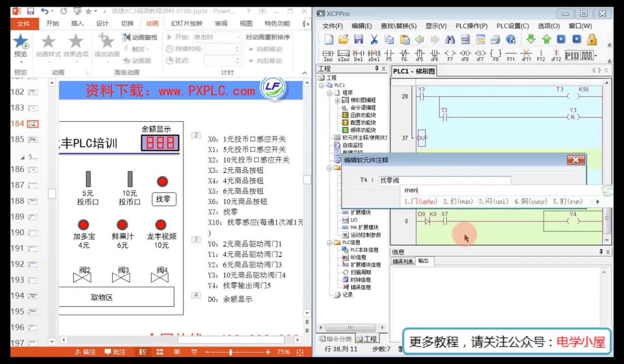
Task: Click the Copy icon in XCPPro toolbar
Action: pos(389,39)
